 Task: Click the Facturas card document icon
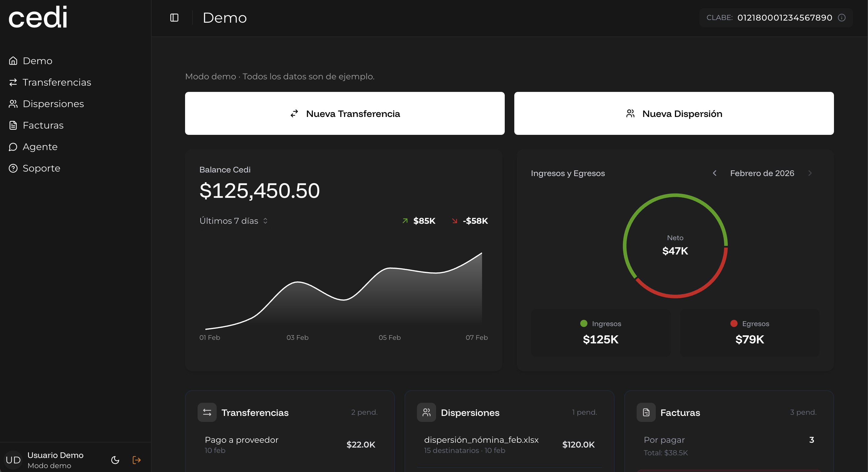[x=646, y=412]
